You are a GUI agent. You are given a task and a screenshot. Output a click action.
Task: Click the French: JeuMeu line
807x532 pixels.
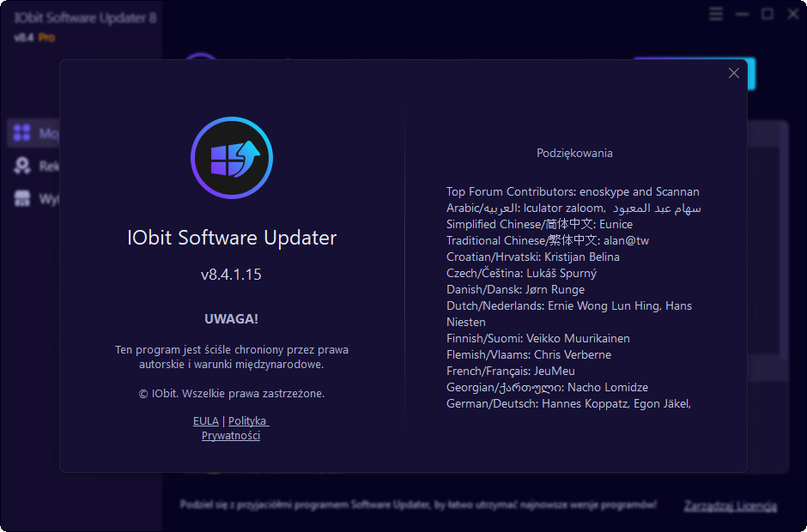click(x=511, y=371)
